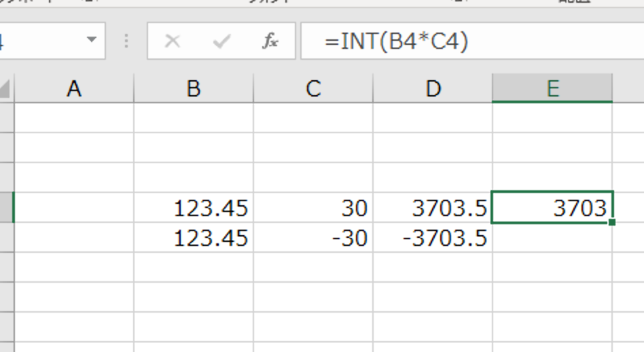Select column A header
The image size is (644, 352).
click(74, 88)
